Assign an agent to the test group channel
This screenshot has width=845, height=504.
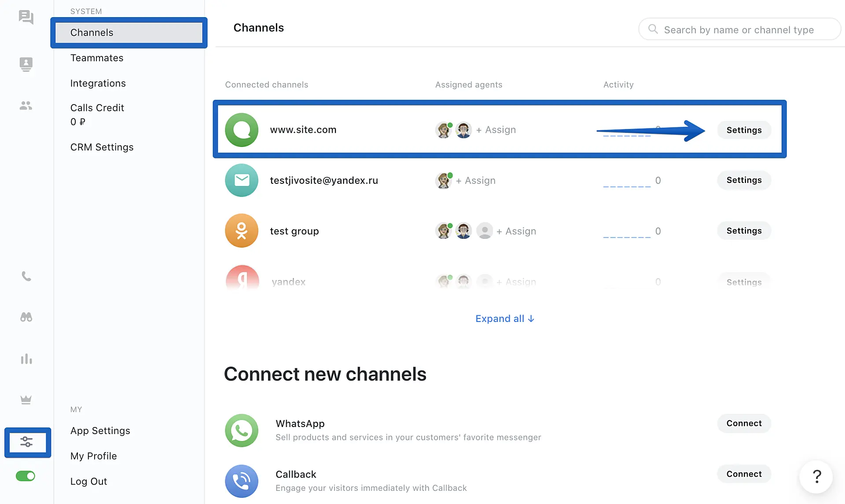pyautogui.click(x=516, y=231)
